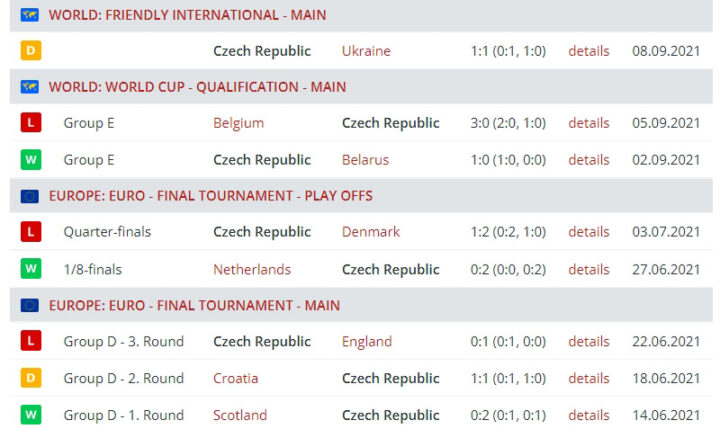Click the Europe flag beside Play Offs heading
The image size is (720, 429).
click(x=29, y=196)
